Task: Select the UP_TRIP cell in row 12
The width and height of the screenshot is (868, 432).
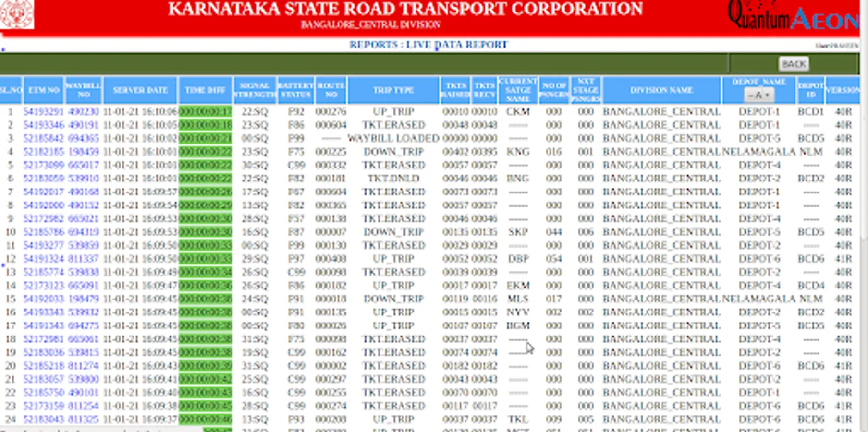Action: click(393, 259)
